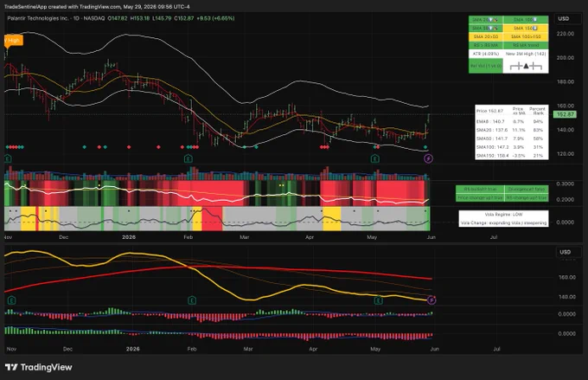Open the February earnings marker in the lower moving-average pane
The width and height of the screenshot is (588, 380).
click(x=192, y=300)
